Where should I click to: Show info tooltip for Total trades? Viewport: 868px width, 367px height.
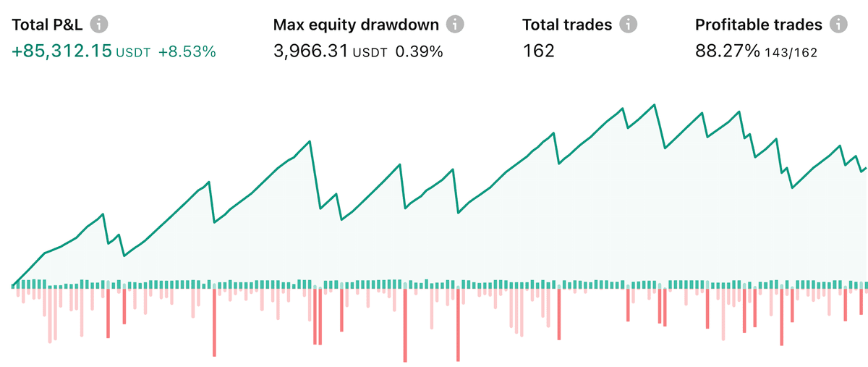[x=629, y=25]
